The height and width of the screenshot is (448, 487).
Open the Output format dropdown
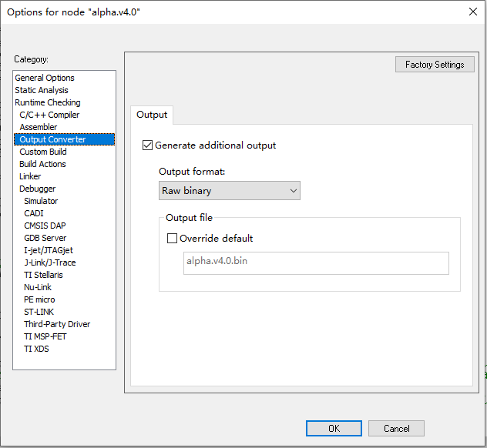click(229, 190)
